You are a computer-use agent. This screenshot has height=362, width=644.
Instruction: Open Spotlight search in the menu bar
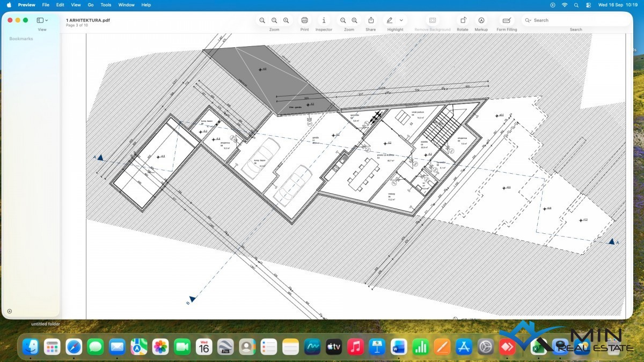[x=576, y=5]
